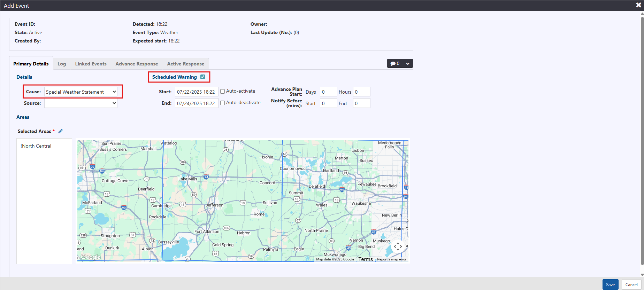The height and width of the screenshot is (290, 644).
Task: Close the Add Event dialog with X
Action: tap(638, 5)
